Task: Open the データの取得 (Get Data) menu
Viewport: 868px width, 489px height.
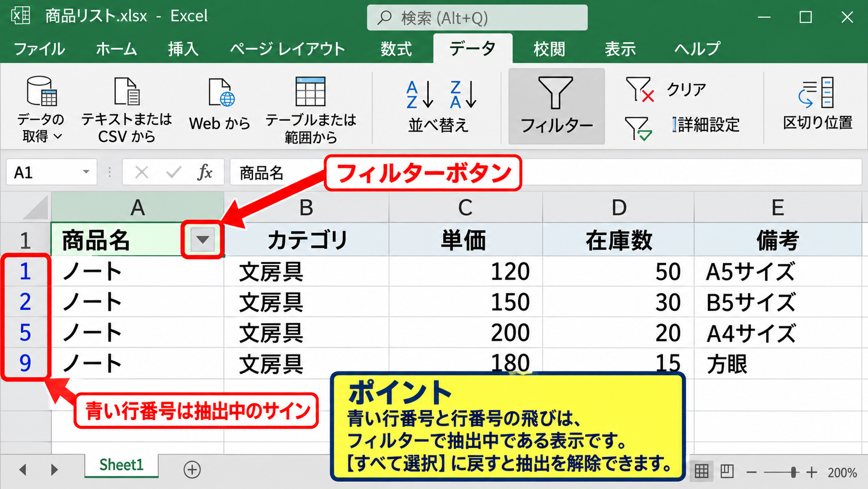Action: [x=40, y=110]
